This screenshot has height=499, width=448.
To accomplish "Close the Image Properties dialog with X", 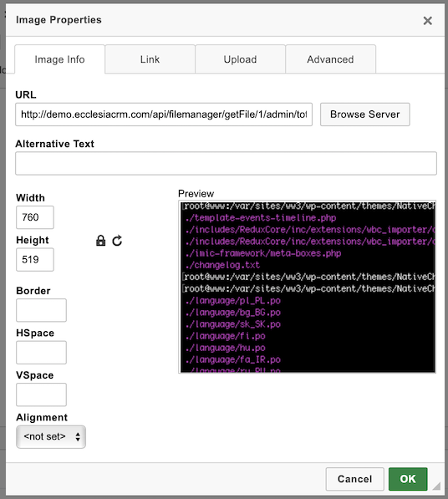I will point(427,21).
